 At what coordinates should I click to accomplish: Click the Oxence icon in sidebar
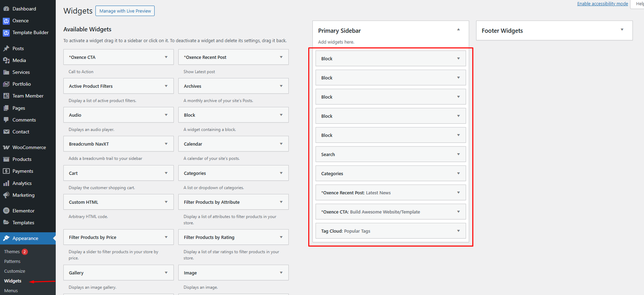pyautogui.click(x=6, y=21)
